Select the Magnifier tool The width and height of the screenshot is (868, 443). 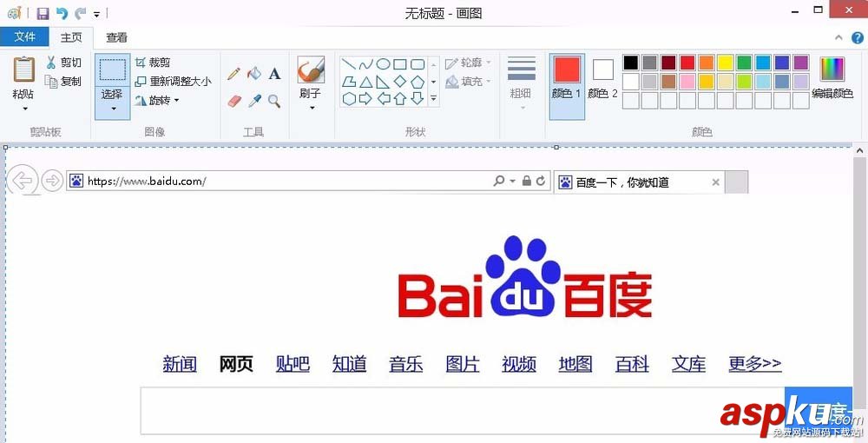point(274,101)
